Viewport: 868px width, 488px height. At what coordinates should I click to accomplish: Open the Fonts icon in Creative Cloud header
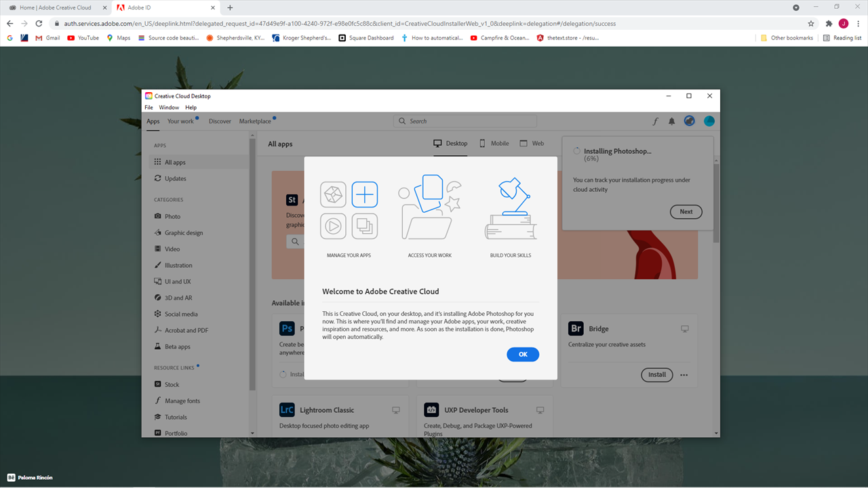coord(655,121)
